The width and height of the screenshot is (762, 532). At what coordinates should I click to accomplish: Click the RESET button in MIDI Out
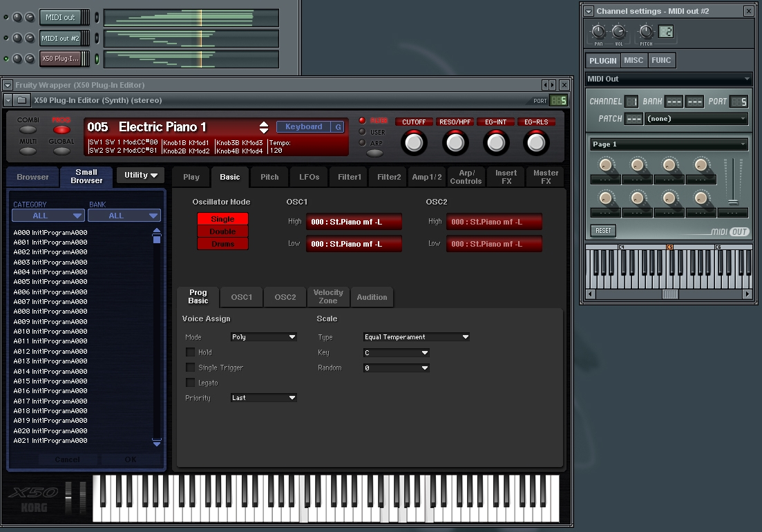[602, 231]
